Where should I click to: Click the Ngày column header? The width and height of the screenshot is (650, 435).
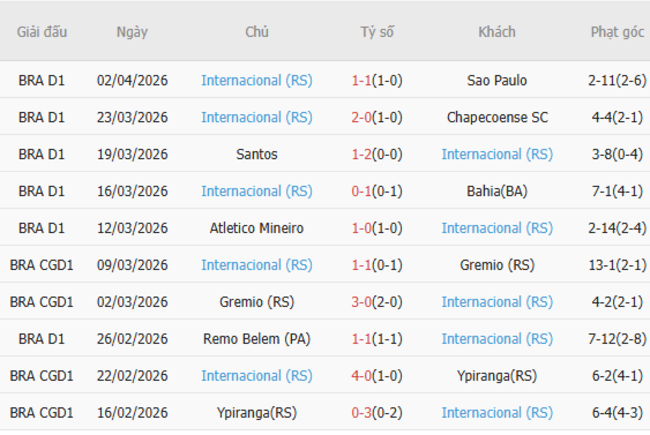tap(132, 32)
